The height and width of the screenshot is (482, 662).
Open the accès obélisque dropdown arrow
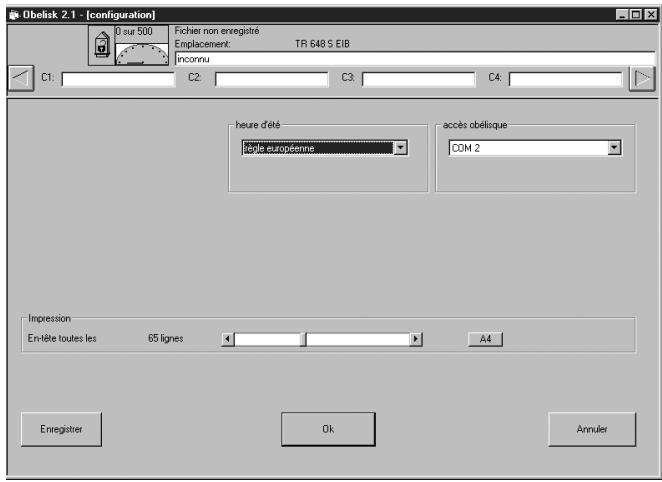tap(614, 148)
